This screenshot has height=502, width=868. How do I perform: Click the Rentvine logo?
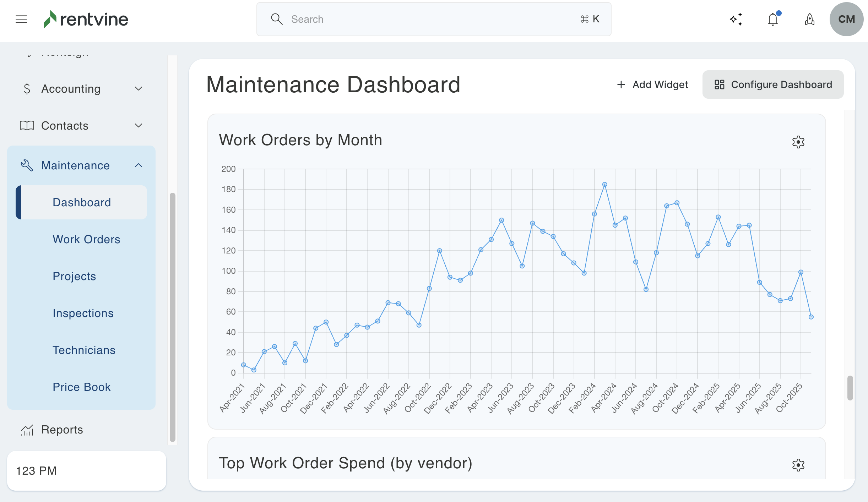pyautogui.click(x=86, y=19)
